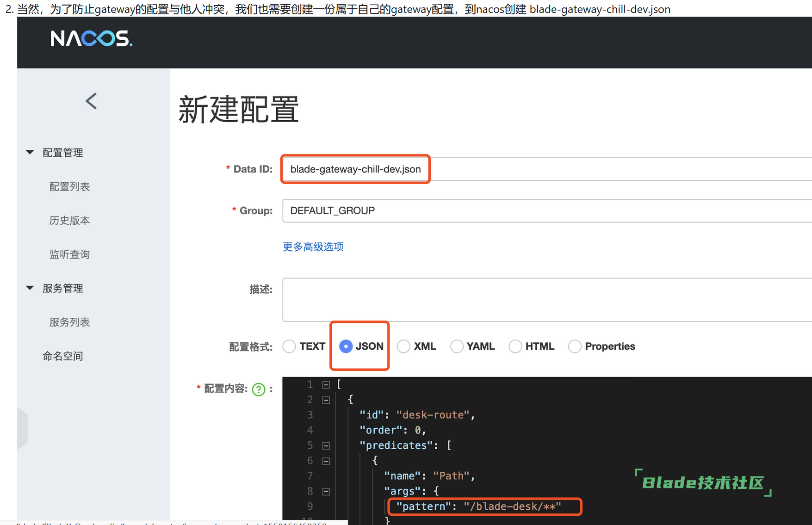This screenshot has width=812, height=525.
Task: Open 历史版本 in the sidebar
Action: (x=69, y=220)
